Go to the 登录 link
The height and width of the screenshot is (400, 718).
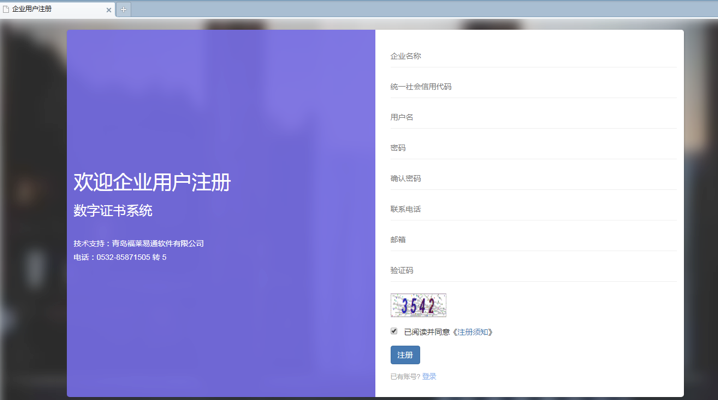(x=429, y=377)
